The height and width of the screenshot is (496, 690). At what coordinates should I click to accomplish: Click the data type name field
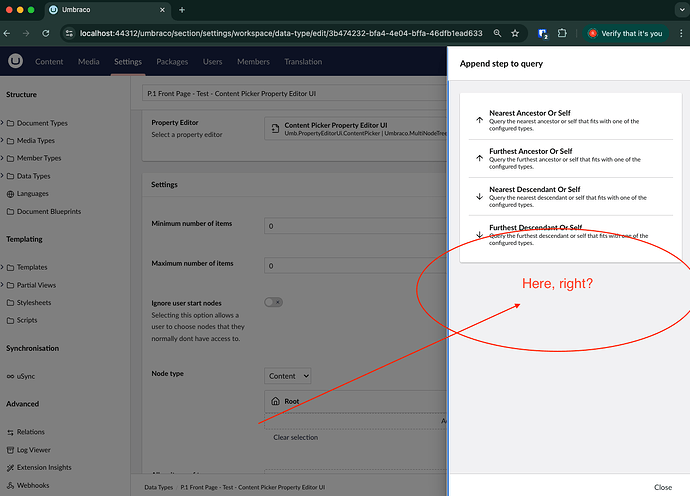294,93
